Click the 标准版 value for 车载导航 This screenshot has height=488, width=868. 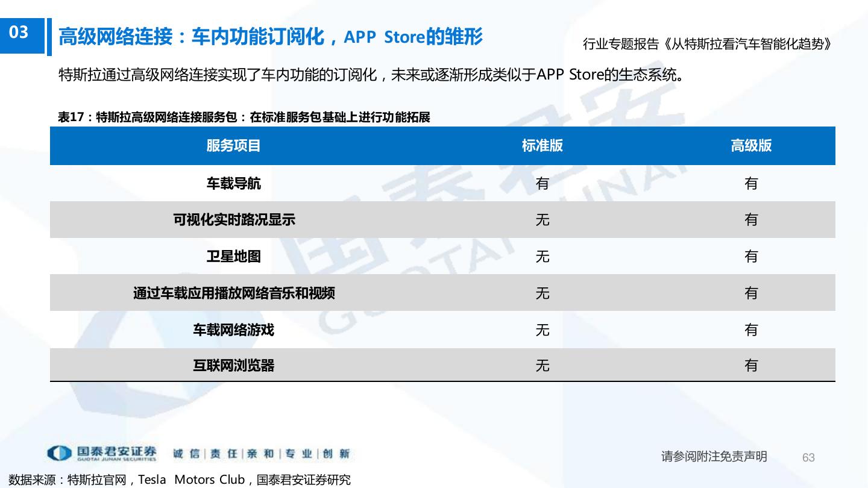click(542, 183)
